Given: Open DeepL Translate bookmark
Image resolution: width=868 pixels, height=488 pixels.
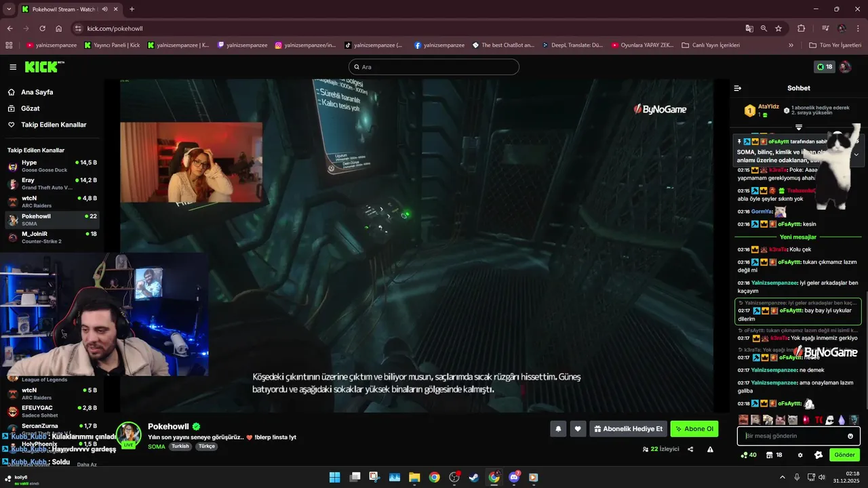Looking at the screenshot, I should [573, 45].
